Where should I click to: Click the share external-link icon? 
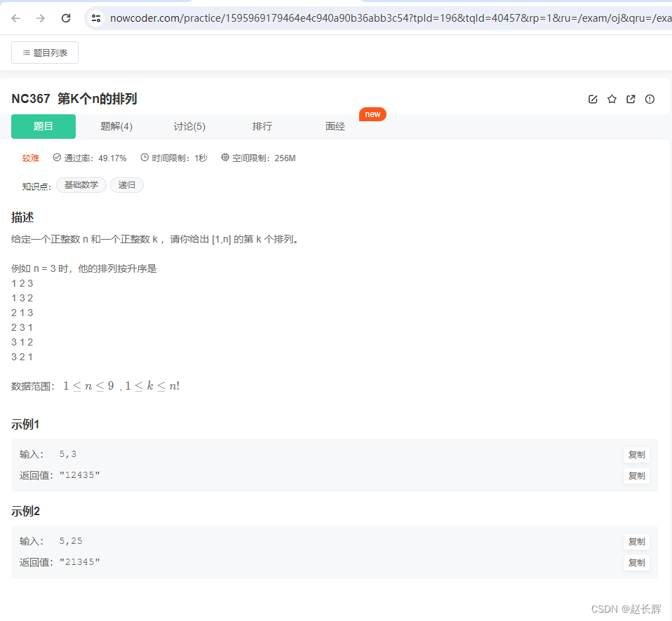pos(631,100)
